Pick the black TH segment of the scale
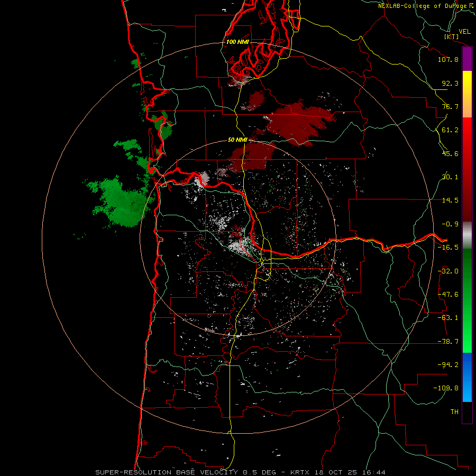 tap(467, 413)
